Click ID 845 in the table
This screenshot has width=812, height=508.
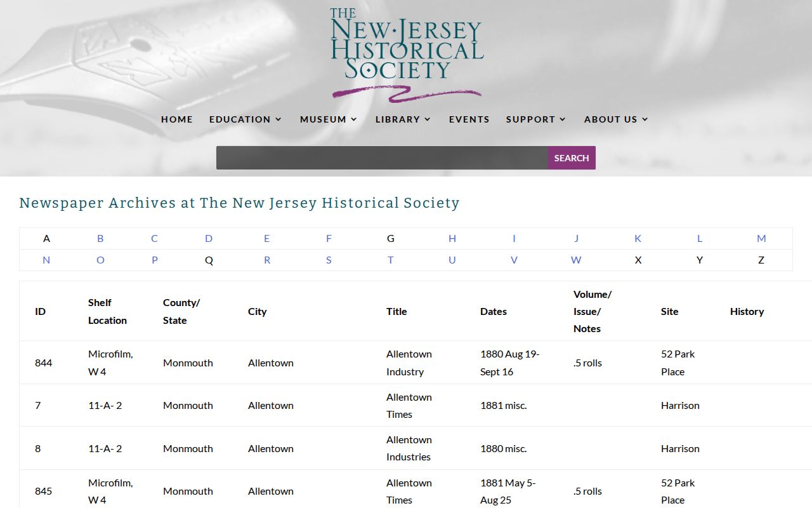pyautogui.click(x=43, y=491)
